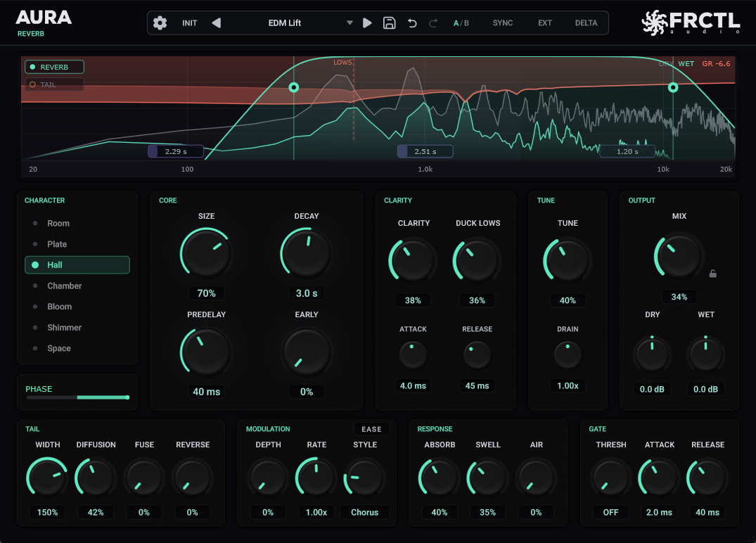Toggle DELTA monitoring
This screenshot has height=543, width=756.
pos(586,23)
